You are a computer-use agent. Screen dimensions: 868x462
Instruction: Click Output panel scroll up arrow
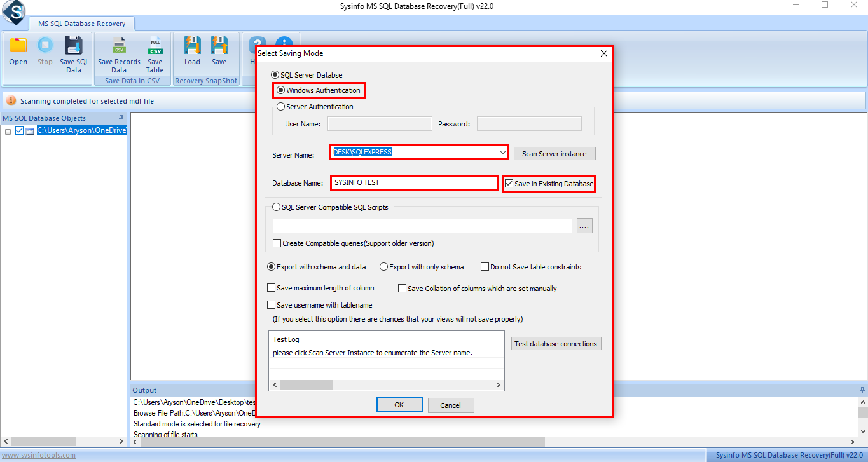pos(862,402)
